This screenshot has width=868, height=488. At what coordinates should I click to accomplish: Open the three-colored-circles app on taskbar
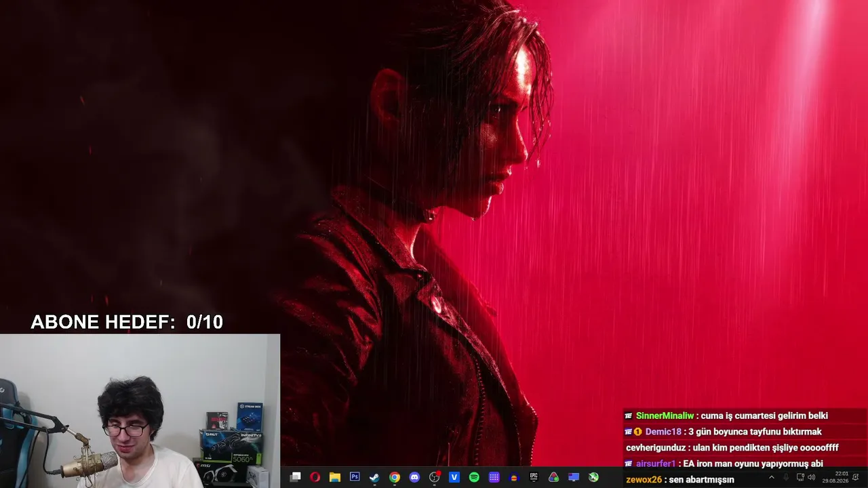click(x=554, y=477)
